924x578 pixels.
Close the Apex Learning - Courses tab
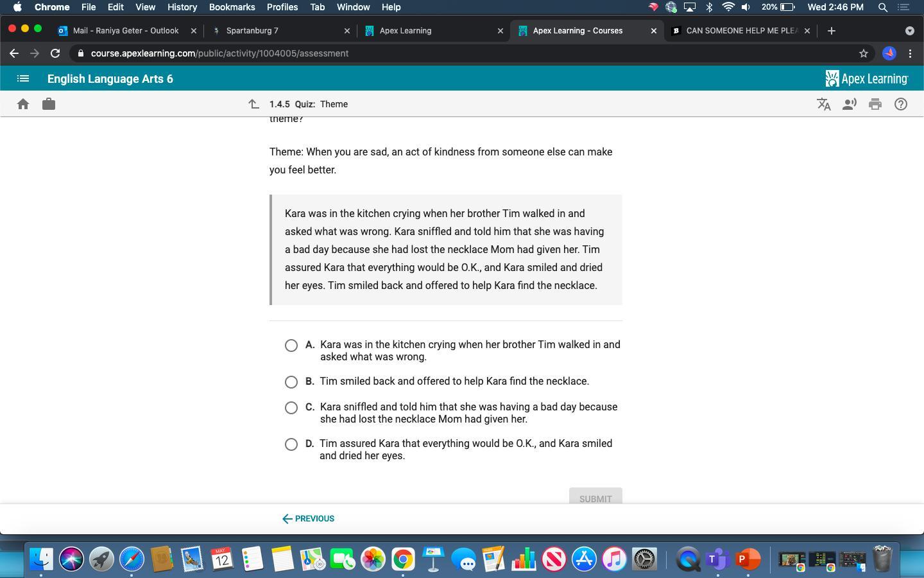pyautogui.click(x=654, y=30)
